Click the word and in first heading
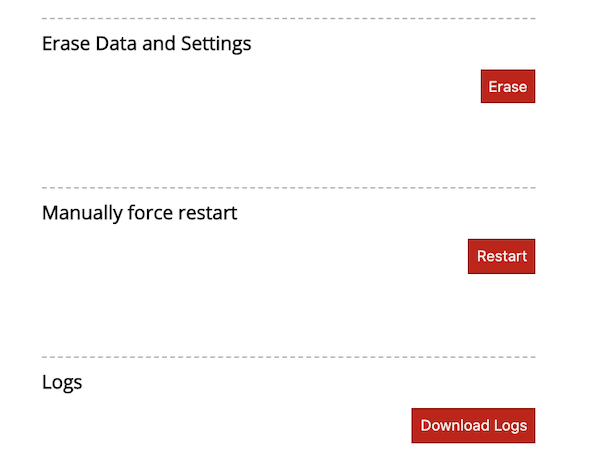Image resolution: width=600 pixels, height=466 pixels. point(159,43)
